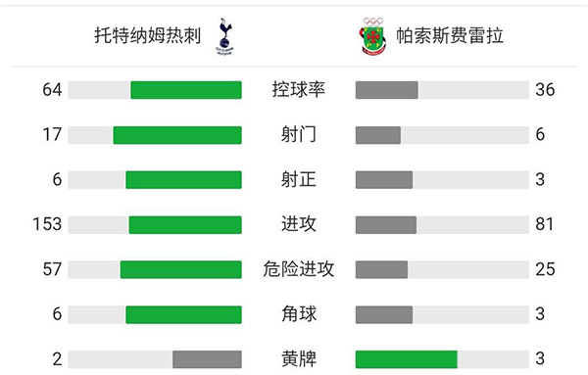Select the 控球率 stat label
This screenshot has height=375, width=588.
point(299,89)
